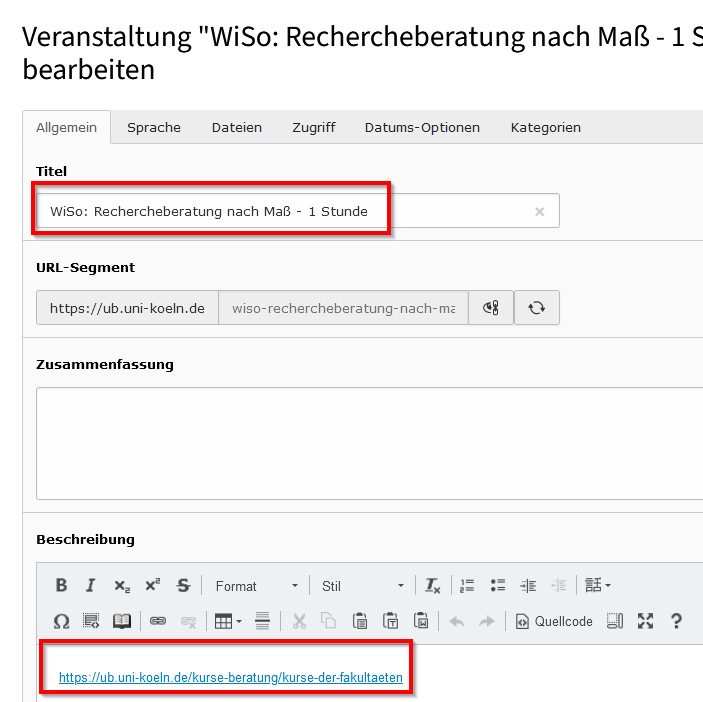This screenshot has height=702, width=703.
Task: Insert a numbered list
Action: pyautogui.click(x=467, y=585)
